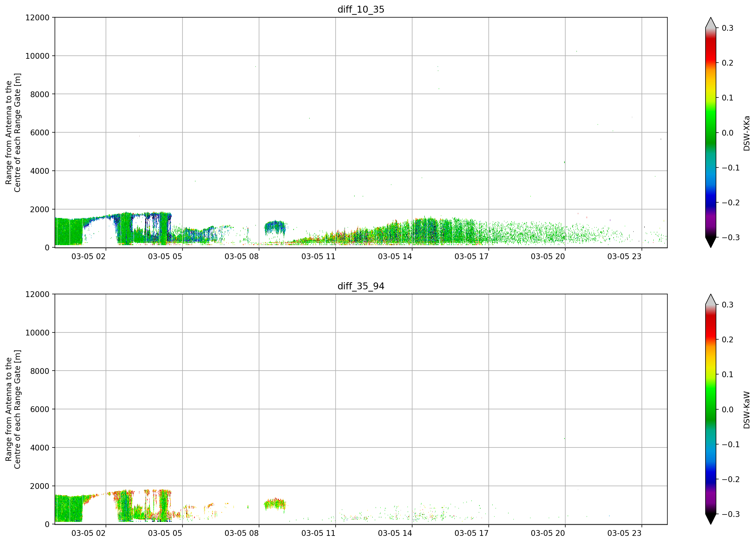Image resolution: width=756 pixels, height=543 pixels.
Task: Click the yellow-green cloud blob after 08:00 in diff_35_94
Action: [x=275, y=504]
